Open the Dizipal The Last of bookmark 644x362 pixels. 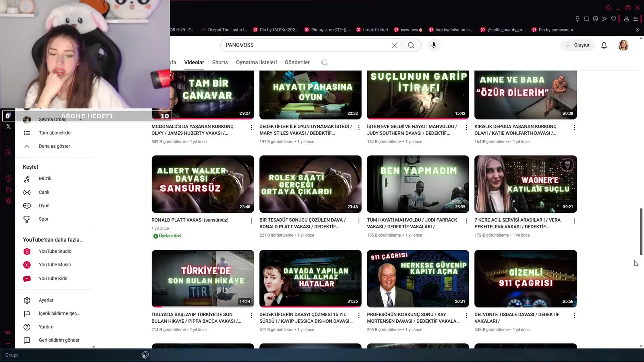coord(224,30)
